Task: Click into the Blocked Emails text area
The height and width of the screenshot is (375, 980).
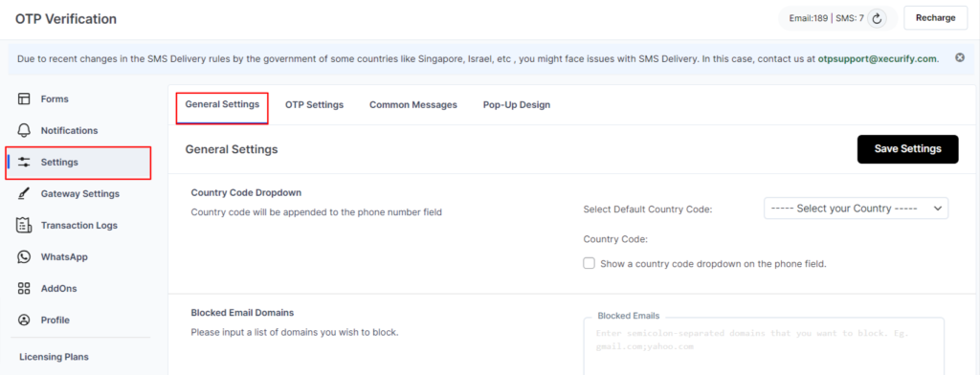Action: pyautogui.click(x=763, y=347)
